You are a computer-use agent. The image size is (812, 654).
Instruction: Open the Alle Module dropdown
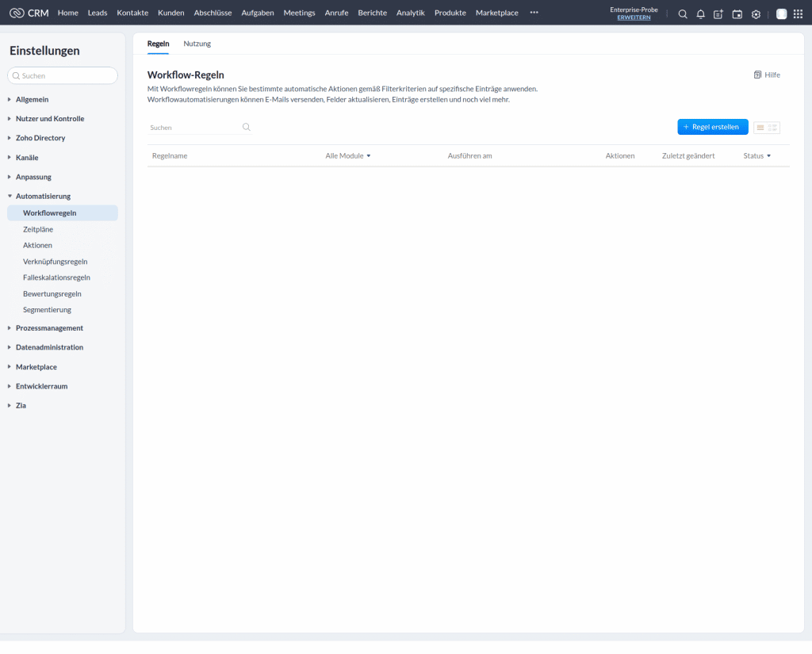pyautogui.click(x=347, y=155)
